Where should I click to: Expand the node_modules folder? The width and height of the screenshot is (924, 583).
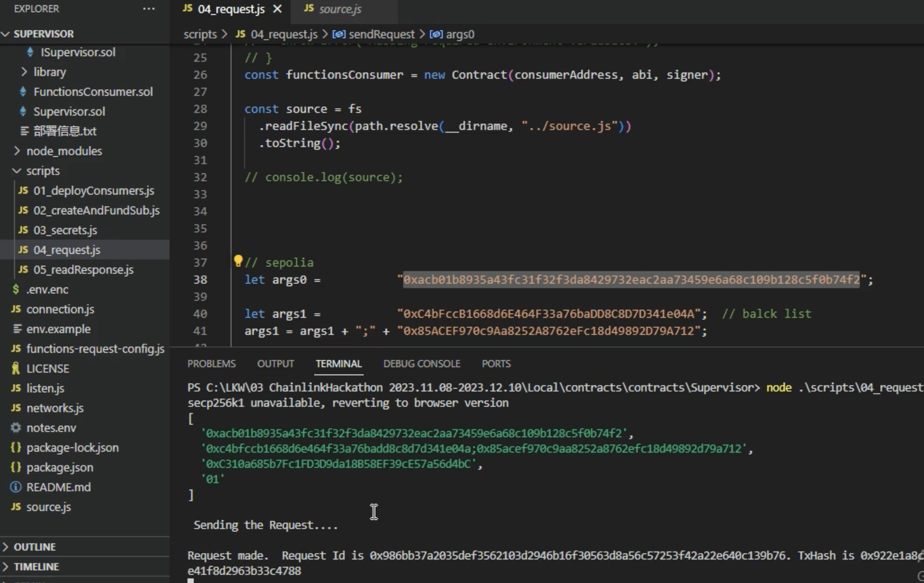[17, 151]
